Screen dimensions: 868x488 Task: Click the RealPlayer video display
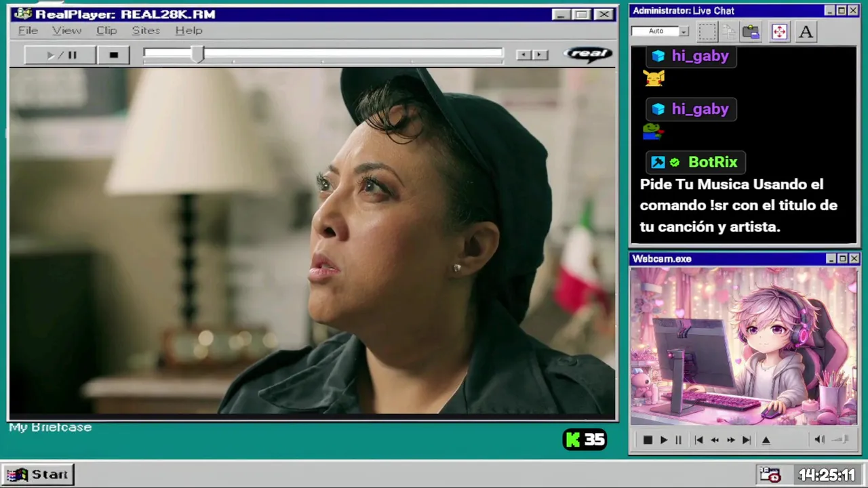[x=312, y=241]
